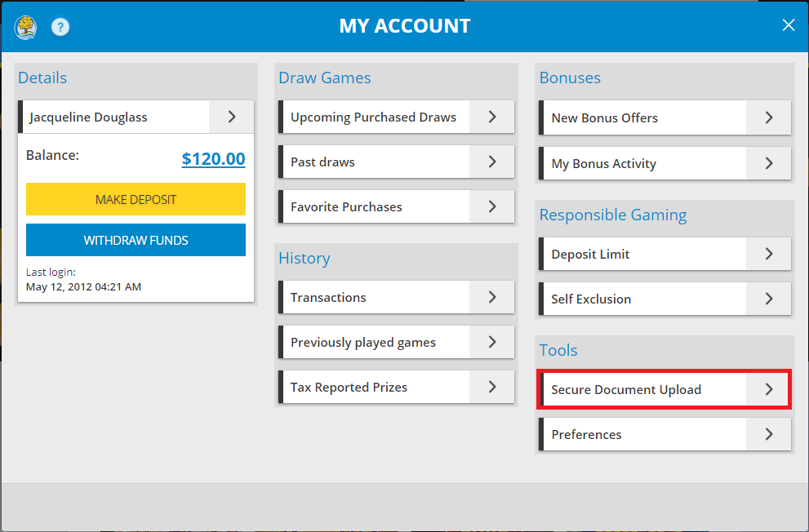Open the lottery logo icon
Image resolution: width=809 pixels, height=532 pixels.
24,27
